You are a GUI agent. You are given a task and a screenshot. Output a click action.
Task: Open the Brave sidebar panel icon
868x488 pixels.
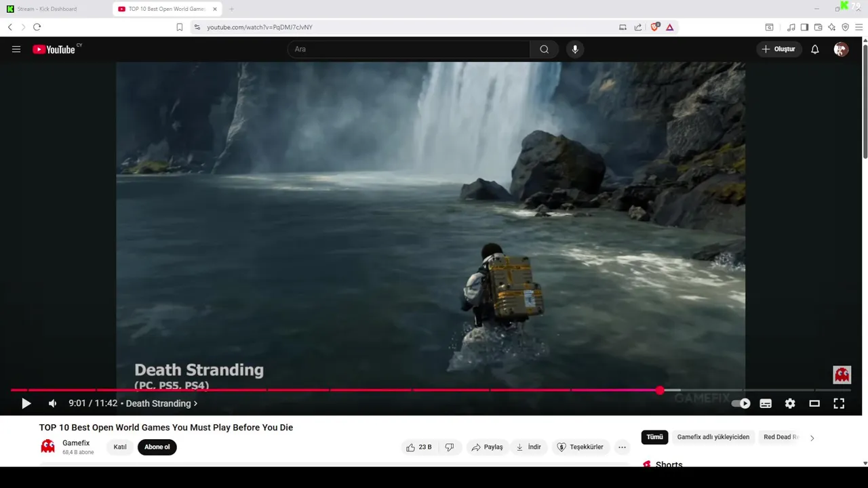click(x=804, y=27)
